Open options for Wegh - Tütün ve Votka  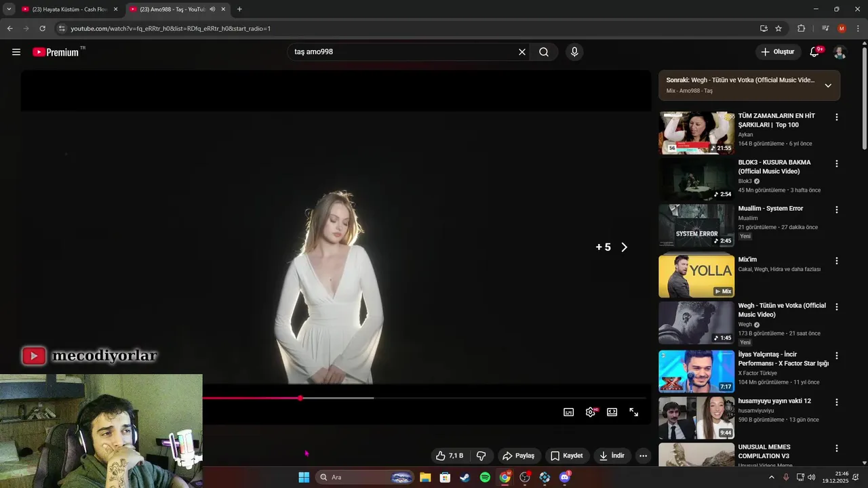click(836, 307)
